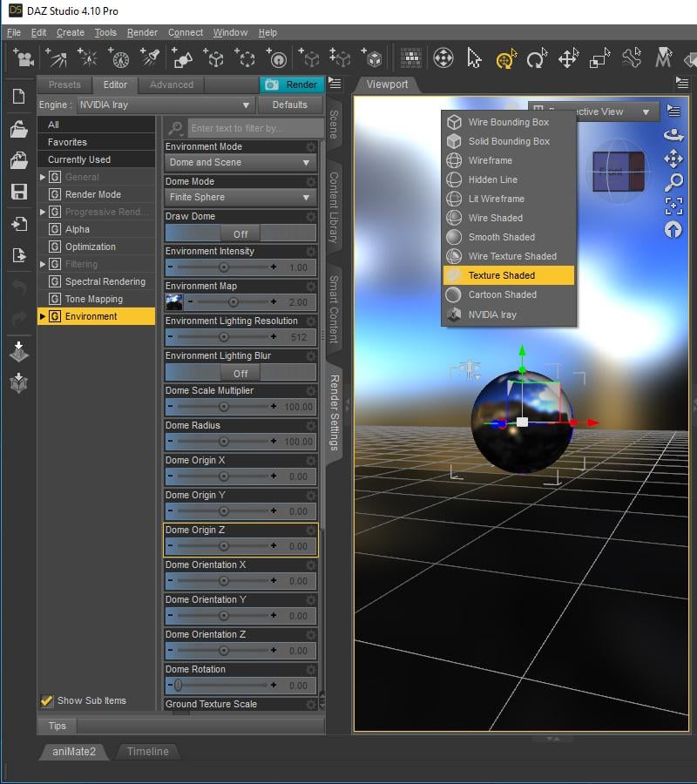Click the Dome Scale Multiplier slider handle
The image size is (697, 784).
[224, 407]
